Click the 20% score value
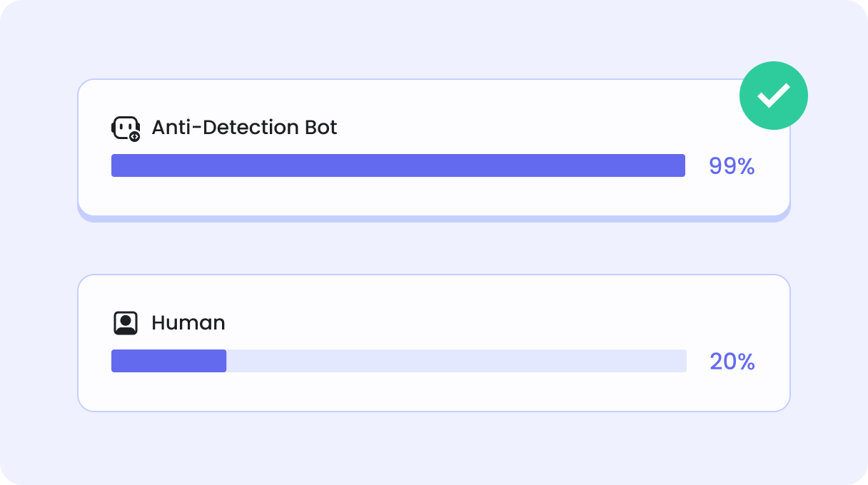The image size is (868, 485). [x=732, y=362]
